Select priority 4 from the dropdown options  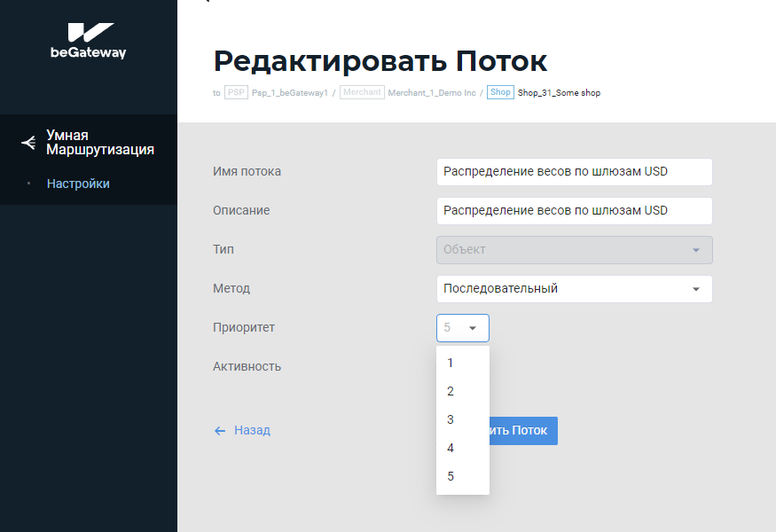click(451, 448)
